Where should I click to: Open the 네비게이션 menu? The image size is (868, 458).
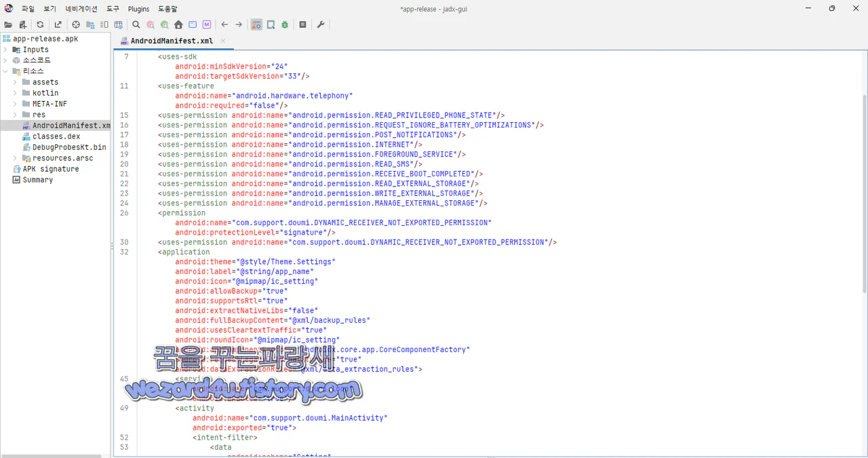click(81, 9)
